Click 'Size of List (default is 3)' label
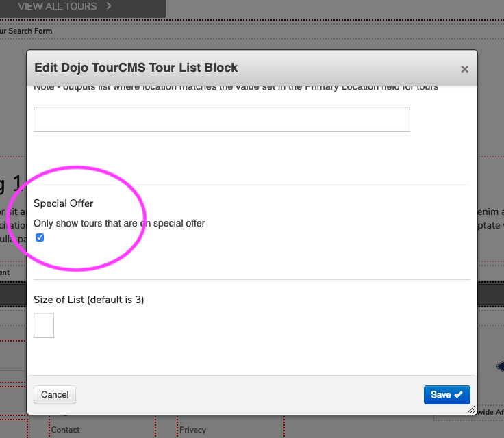The image size is (504, 438). pyautogui.click(x=89, y=300)
